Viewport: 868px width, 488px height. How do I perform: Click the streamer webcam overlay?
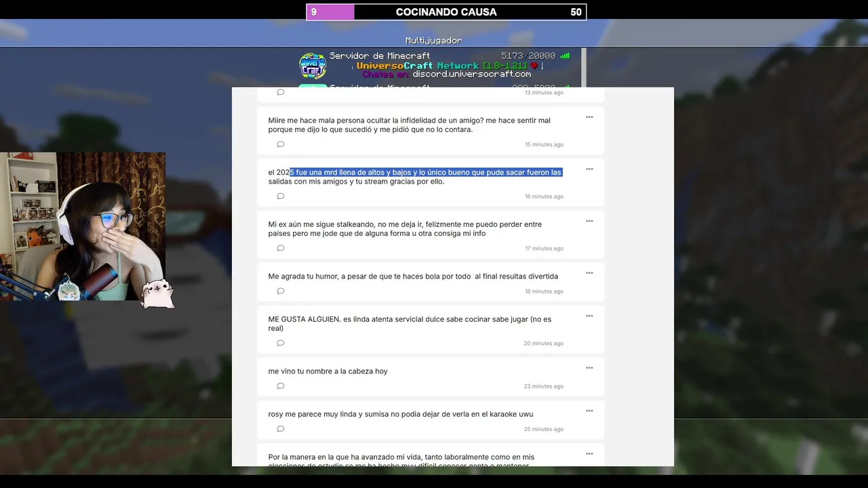click(x=83, y=226)
